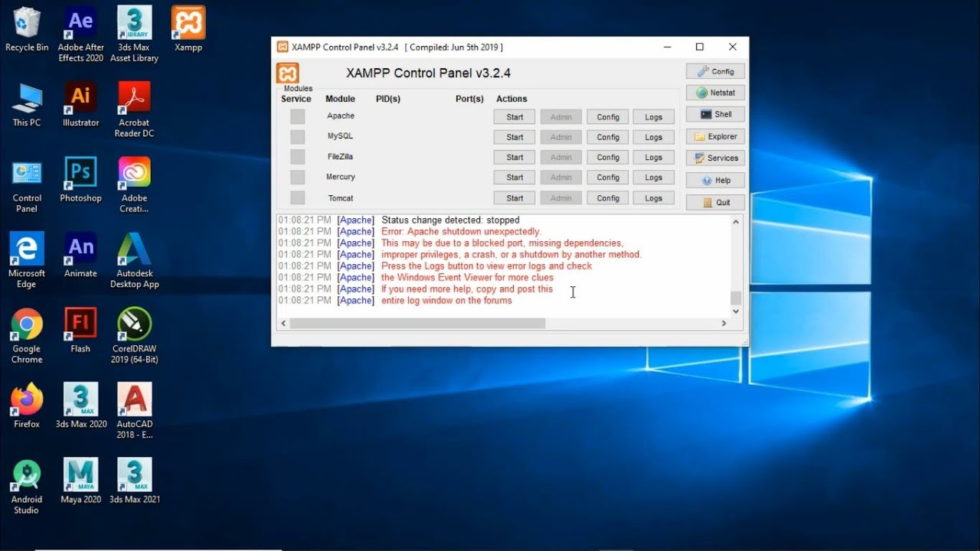Start the MySQL module
Image resolution: width=980 pixels, height=551 pixels.
point(514,137)
